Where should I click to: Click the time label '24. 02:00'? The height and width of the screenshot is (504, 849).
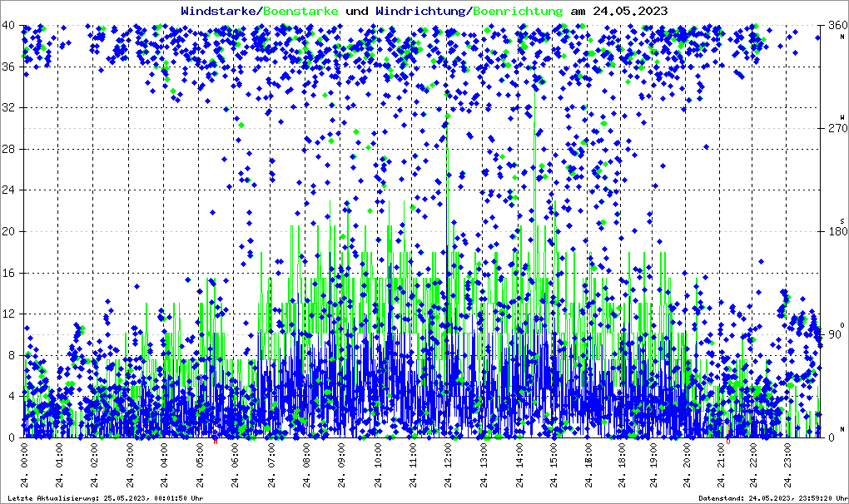click(94, 465)
